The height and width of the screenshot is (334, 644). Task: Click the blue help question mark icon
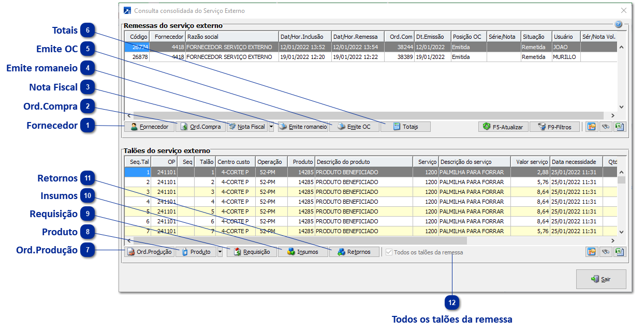[618, 24]
